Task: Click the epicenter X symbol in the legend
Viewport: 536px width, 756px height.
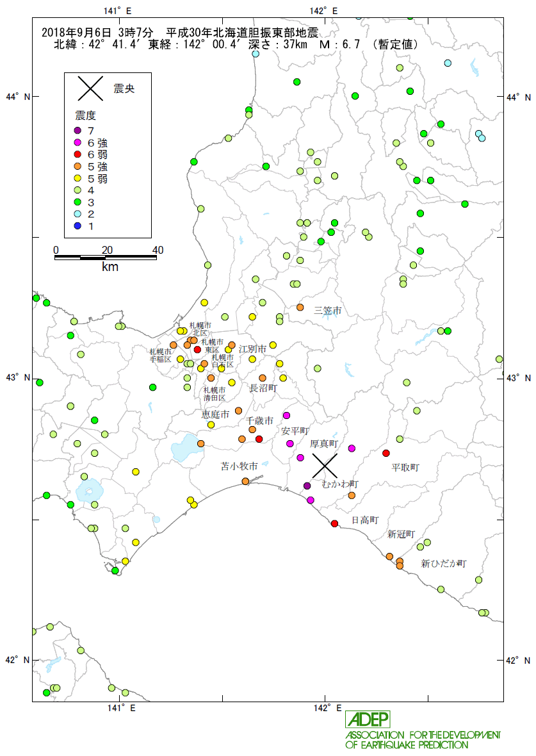Action: click(90, 88)
